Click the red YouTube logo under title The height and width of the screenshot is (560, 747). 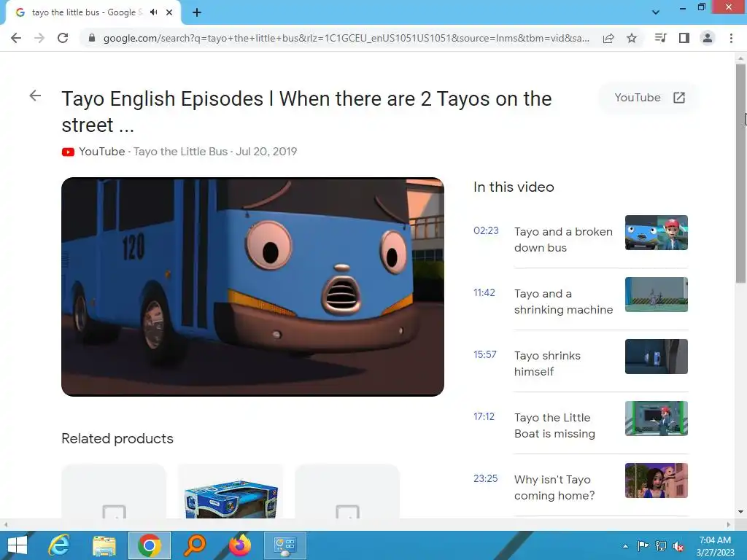pos(68,152)
